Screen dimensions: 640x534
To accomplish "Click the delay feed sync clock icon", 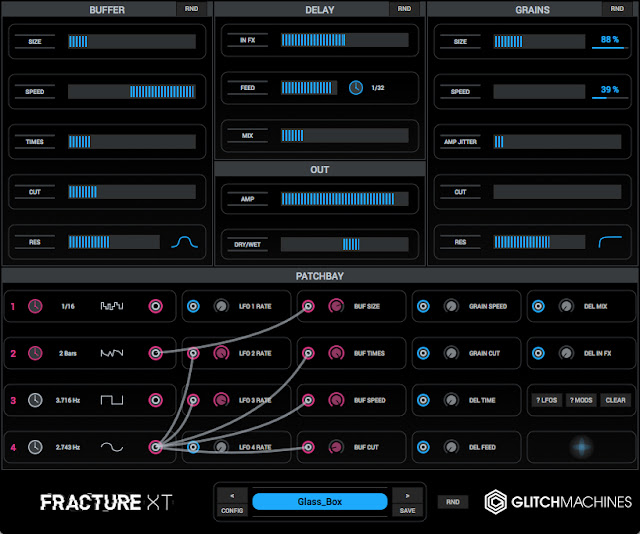I will point(356,88).
